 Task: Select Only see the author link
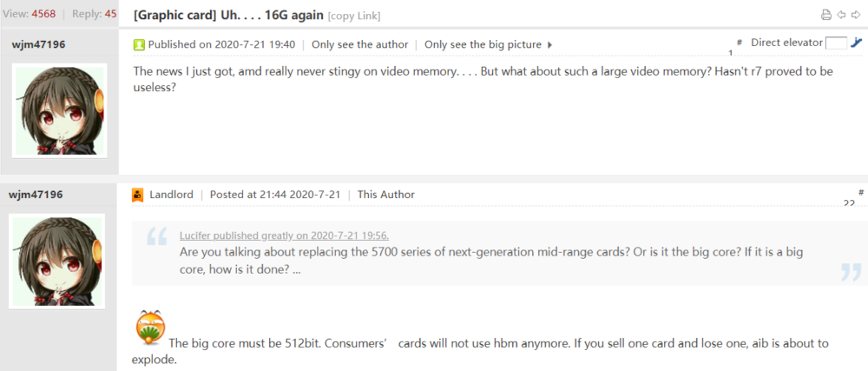click(360, 44)
